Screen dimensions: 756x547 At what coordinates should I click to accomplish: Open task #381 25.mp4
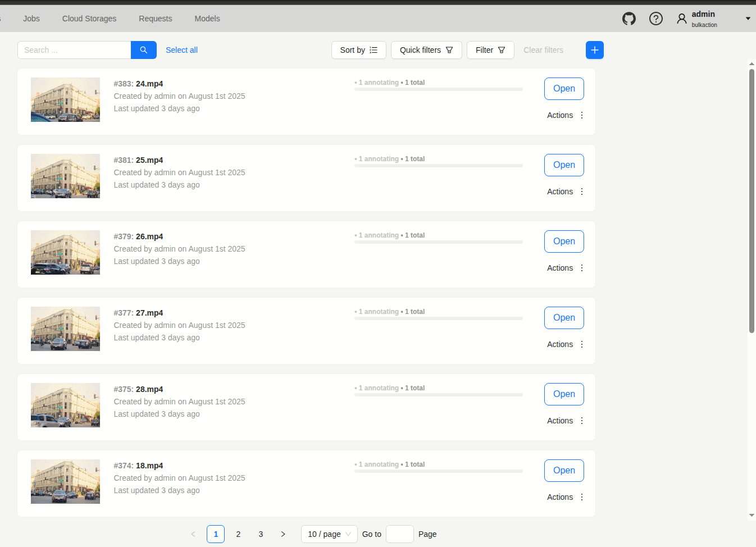564,165
